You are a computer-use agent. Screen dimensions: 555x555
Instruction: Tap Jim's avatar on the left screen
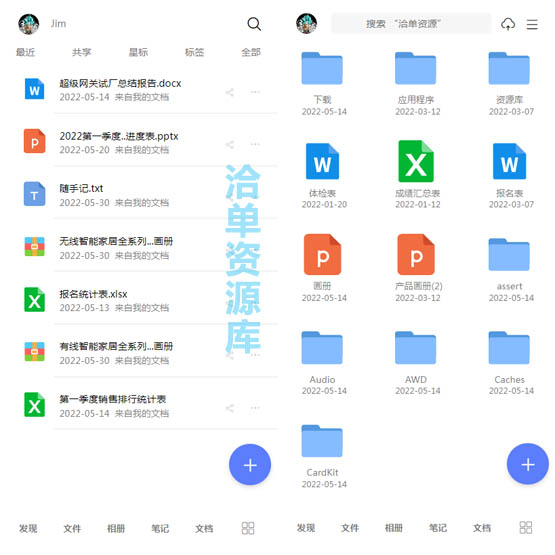click(x=29, y=24)
